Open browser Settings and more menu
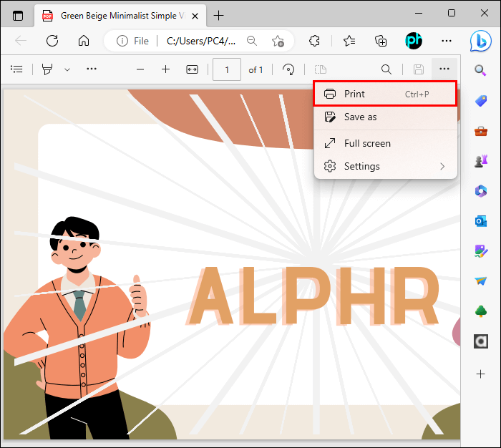This screenshot has height=448, width=501. point(447,41)
